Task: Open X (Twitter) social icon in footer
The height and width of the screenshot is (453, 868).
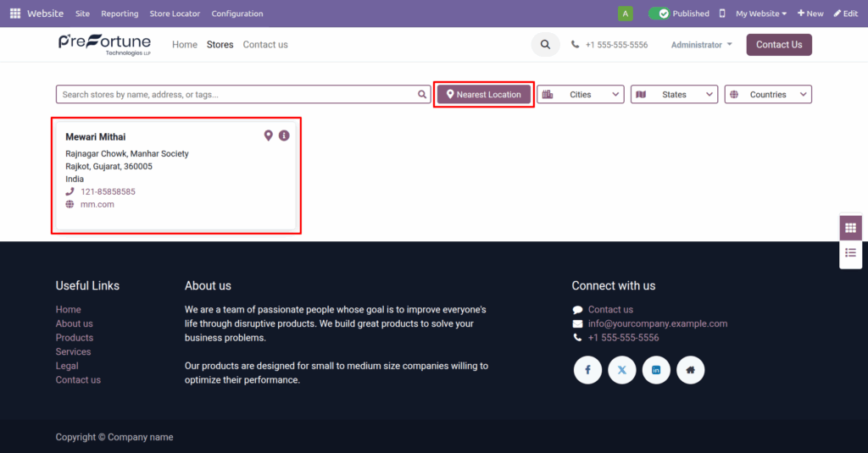Action: pyautogui.click(x=621, y=370)
